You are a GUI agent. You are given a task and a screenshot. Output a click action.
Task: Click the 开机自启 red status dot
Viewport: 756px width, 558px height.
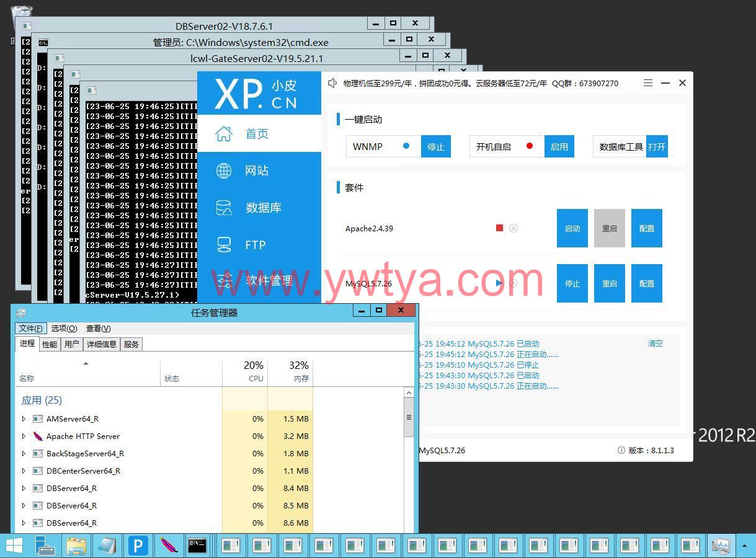point(530,146)
